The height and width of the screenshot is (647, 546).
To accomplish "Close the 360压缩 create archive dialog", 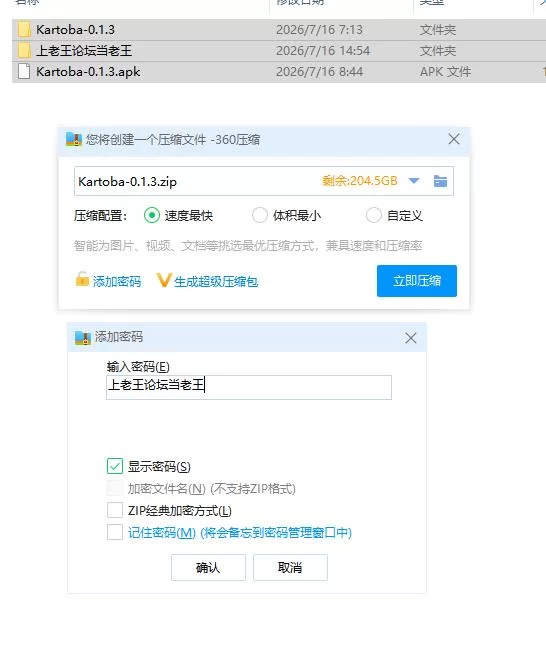I will [x=454, y=139].
